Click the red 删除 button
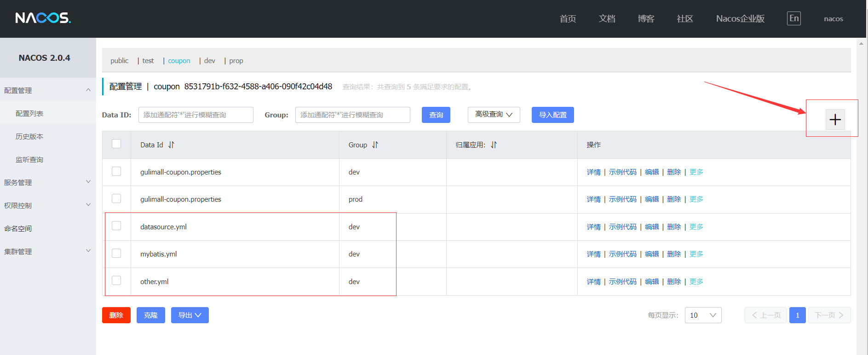 point(116,315)
